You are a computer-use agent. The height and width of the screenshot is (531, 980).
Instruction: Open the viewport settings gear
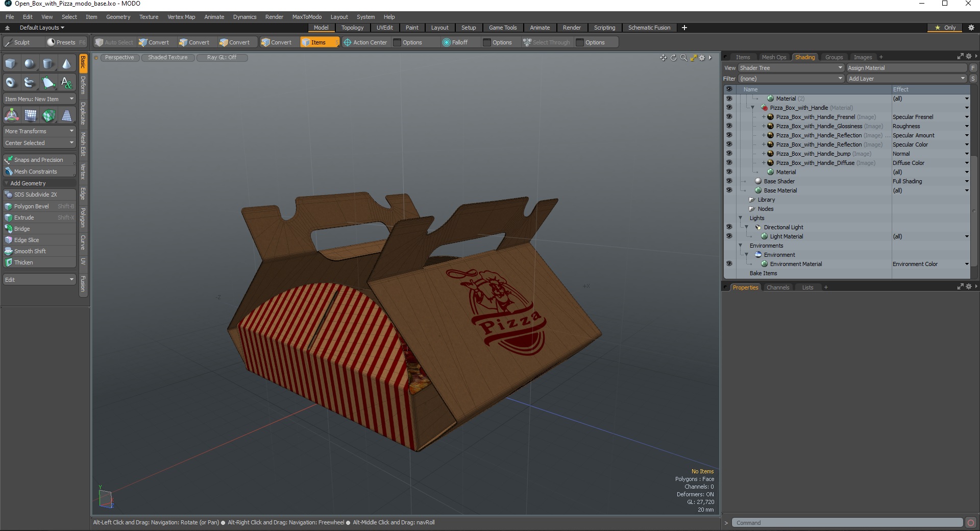pos(702,58)
